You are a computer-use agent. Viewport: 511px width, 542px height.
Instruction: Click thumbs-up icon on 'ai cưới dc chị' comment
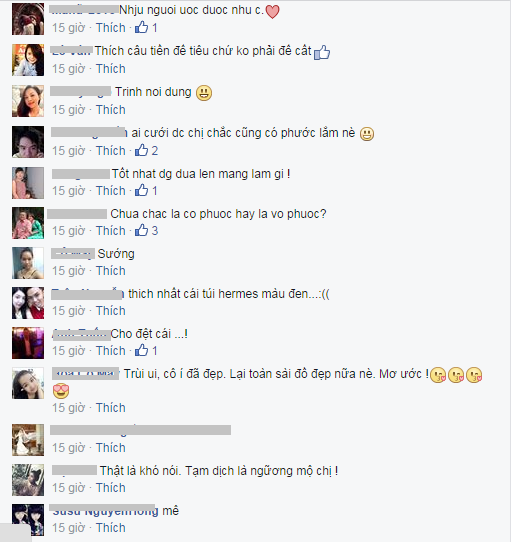click(141, 150)
